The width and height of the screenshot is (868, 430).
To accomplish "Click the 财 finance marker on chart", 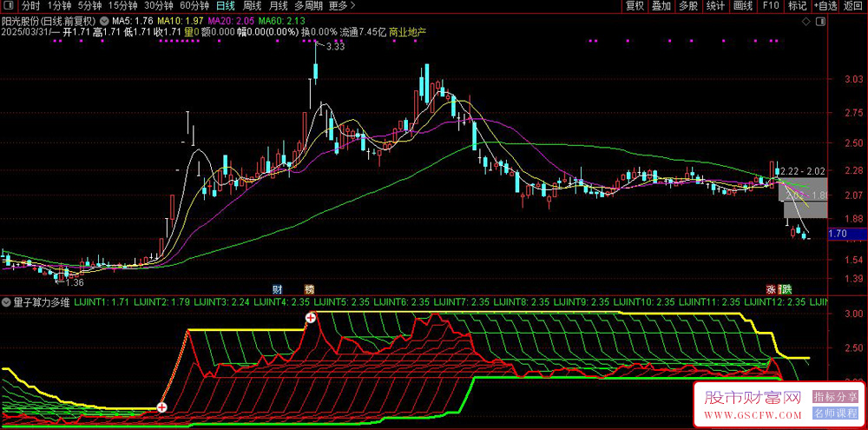I will (x=278, y=288).
